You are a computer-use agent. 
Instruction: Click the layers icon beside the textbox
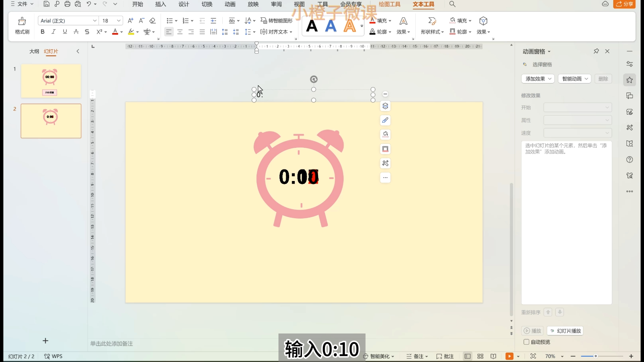385,106
